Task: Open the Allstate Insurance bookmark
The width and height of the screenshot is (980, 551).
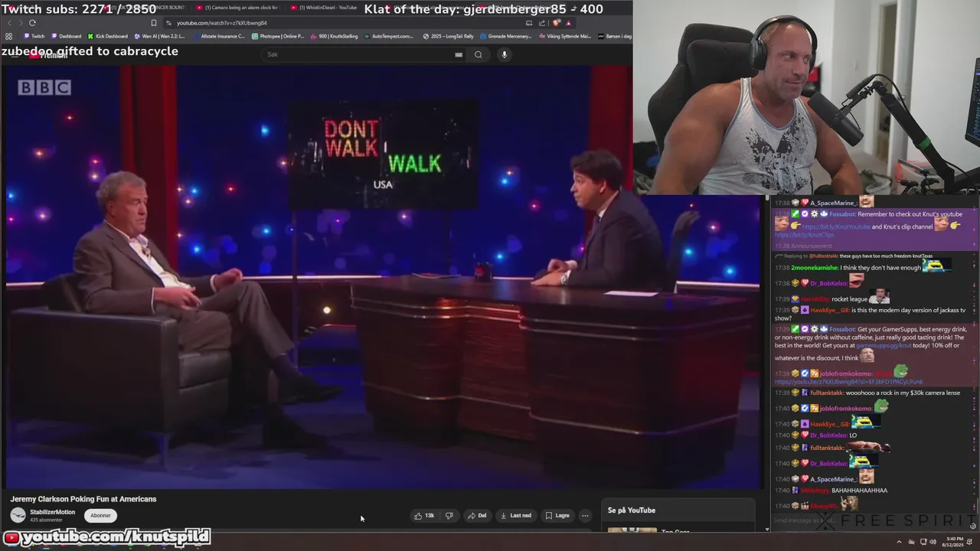Action: [218, 36]
